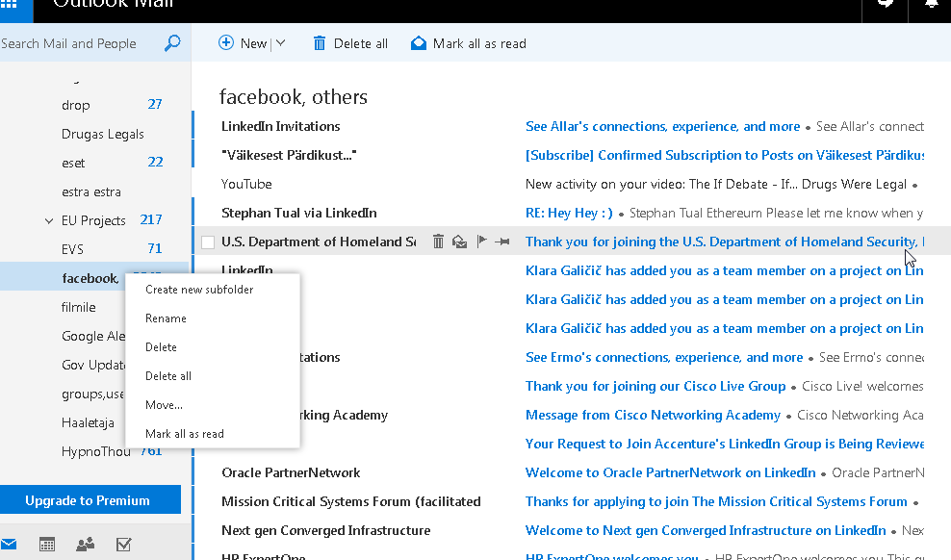Image resolution: width=951 pixels, height=560 pixels.
Task: Select sender Oracle PartnerNetwork
Action: (291, 472)
